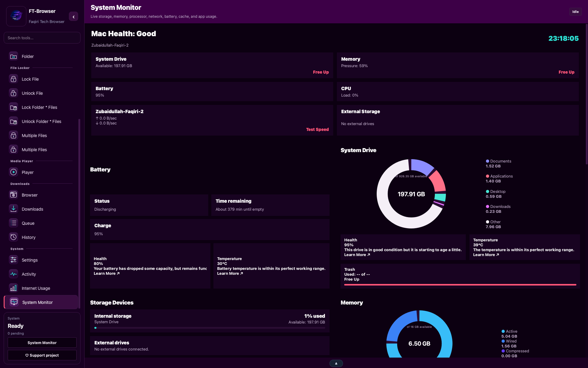Click the sidebar vertical scrollbar
This screenshot has height=368, width=588.
79,213
